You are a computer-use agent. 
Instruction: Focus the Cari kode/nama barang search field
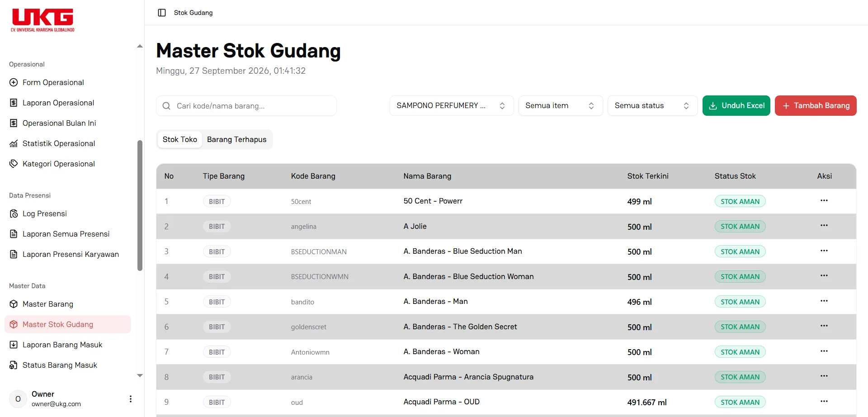pyautogui.click(x=246, y=106)
